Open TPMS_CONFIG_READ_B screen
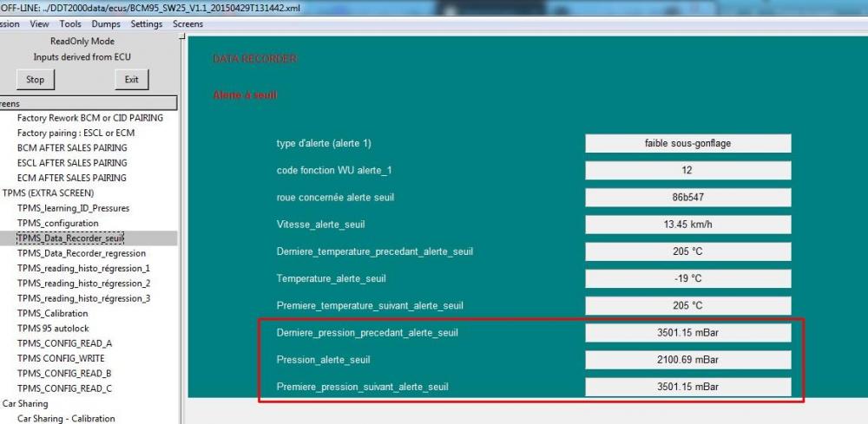The height and width of the screenshot is (424, 868). pos(64,373)
